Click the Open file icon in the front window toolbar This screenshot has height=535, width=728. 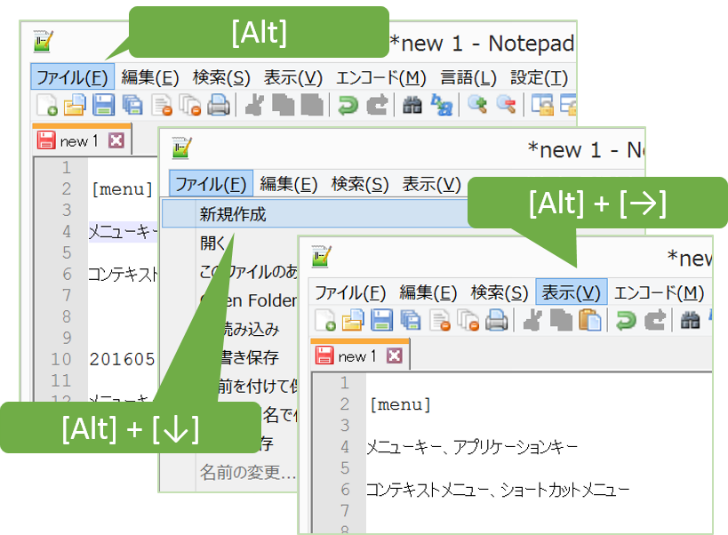point(353,320)
